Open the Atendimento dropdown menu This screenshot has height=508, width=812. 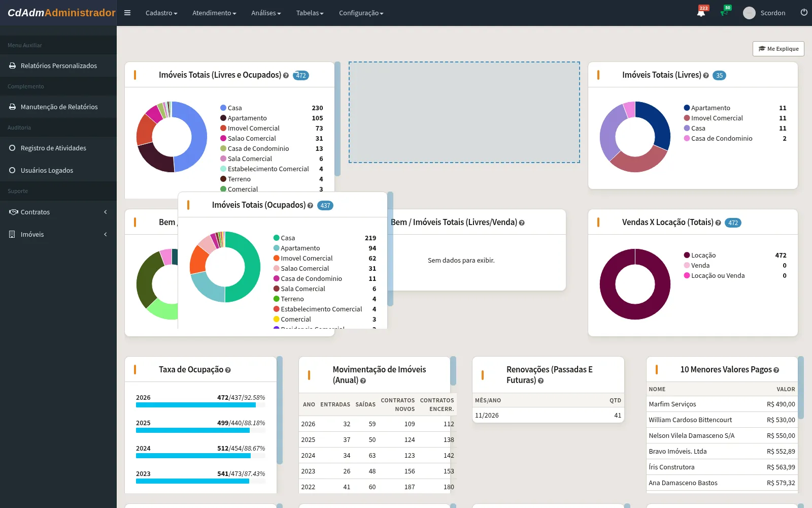point(214,13)
